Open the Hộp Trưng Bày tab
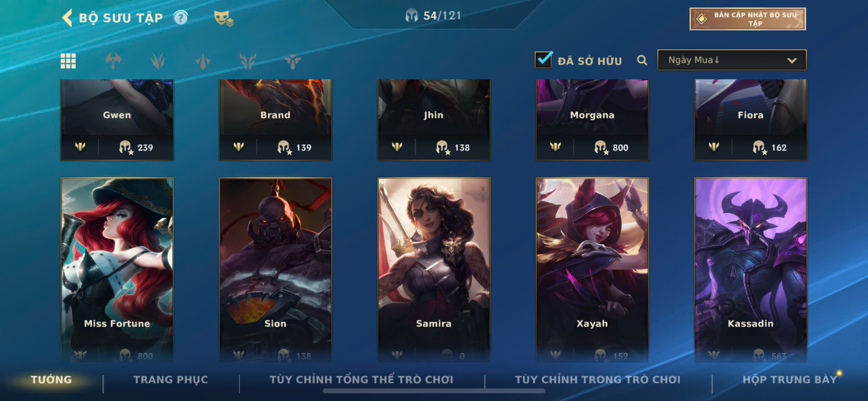This screenshot has height=401, width=868. [x=790, y=379]
